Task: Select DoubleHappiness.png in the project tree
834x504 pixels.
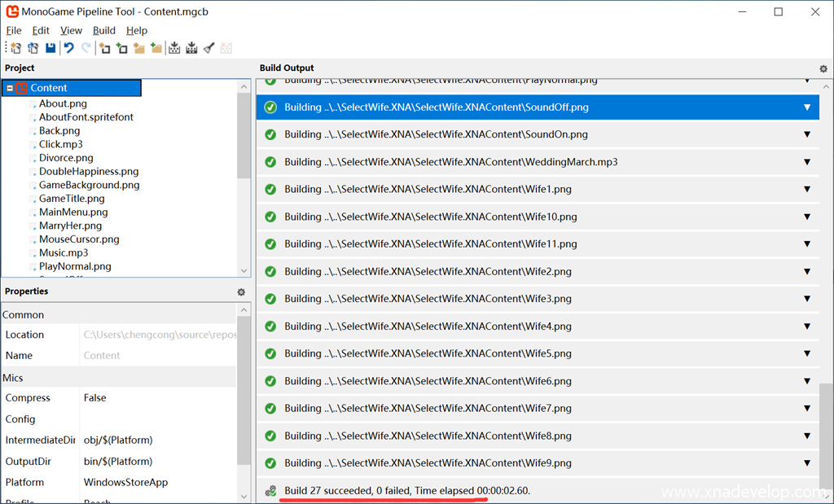Action: point(89,172)
